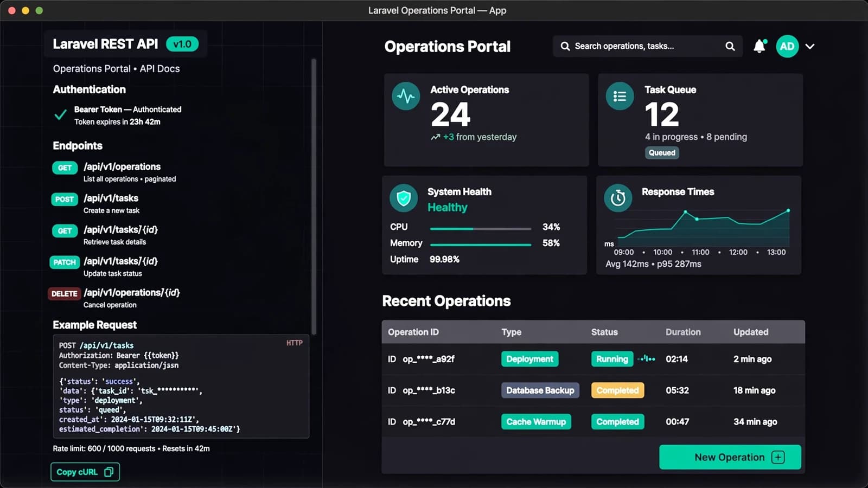This screenshot has width=868, height=488.
Task: Click the 18 min ago timestamp
Action: click(x=754, y=390)
